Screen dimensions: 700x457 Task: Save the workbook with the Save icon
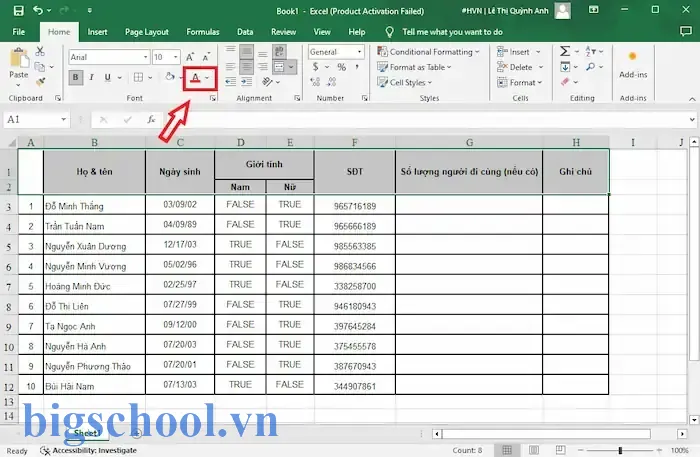tap(18, 11)
